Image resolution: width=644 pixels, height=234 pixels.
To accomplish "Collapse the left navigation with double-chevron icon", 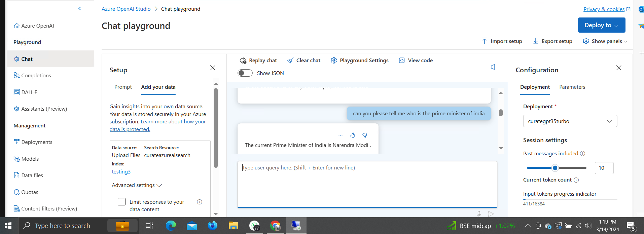I will (80, 9).
